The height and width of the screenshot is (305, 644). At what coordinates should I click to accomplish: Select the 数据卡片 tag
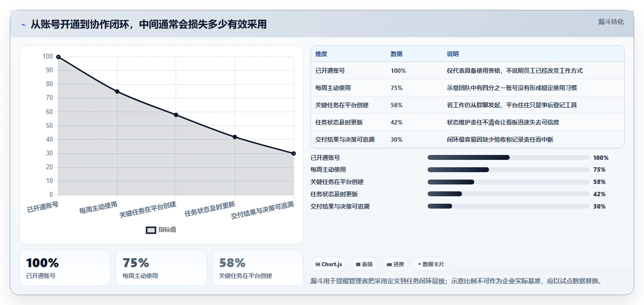click(431, 264)
